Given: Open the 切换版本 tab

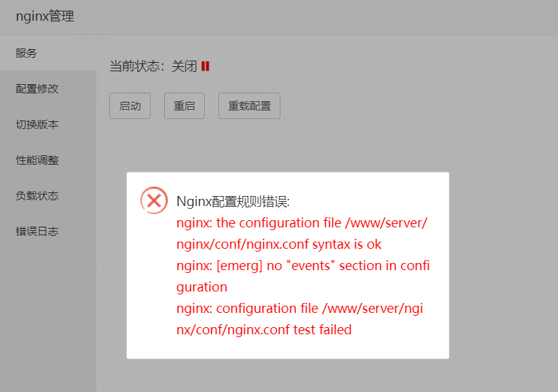Looking at the screenshot, I should click(x=48, y=124).
